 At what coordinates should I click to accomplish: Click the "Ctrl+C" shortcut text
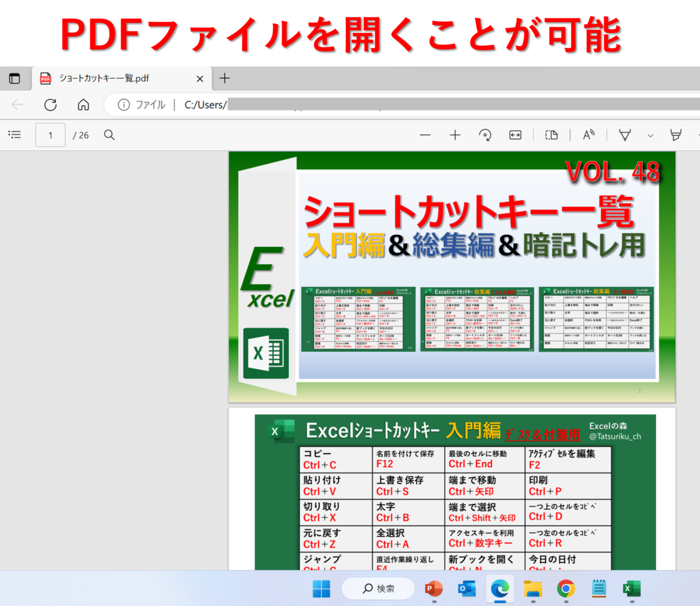[x=320, y=465]
